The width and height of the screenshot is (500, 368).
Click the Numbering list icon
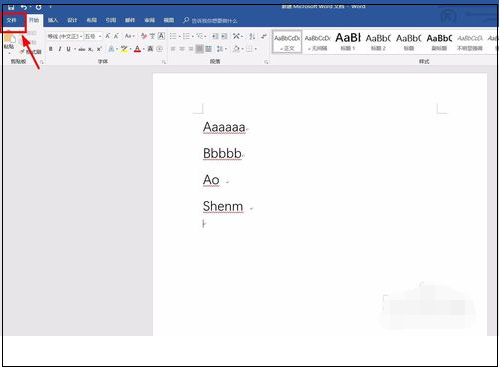186,36
